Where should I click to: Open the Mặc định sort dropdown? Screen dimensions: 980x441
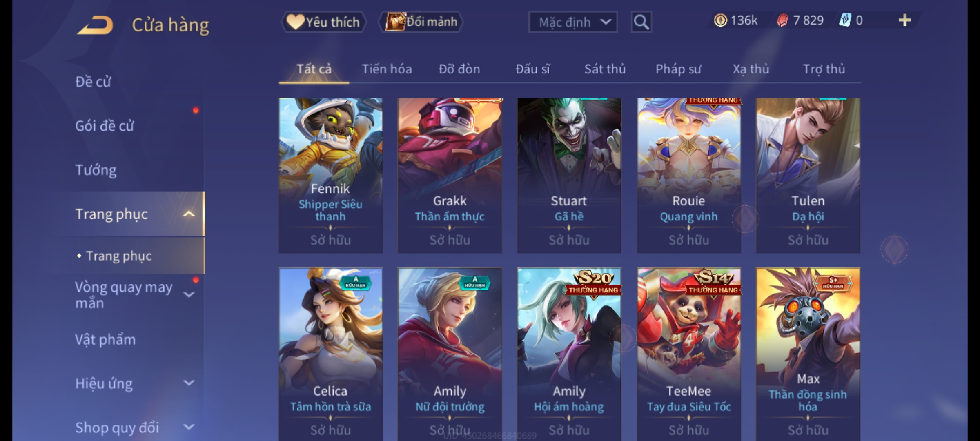[x=573, y=22]
